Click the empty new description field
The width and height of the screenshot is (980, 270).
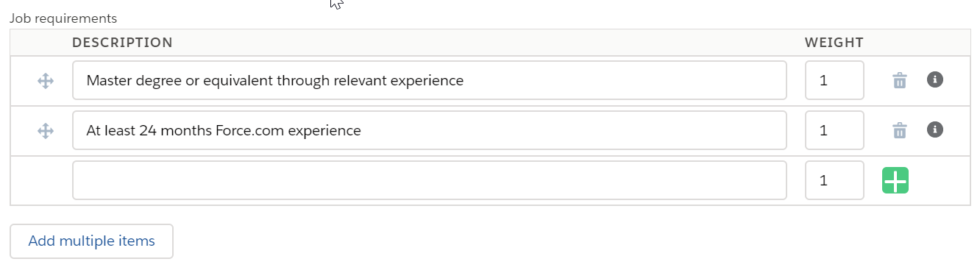(x=430, y=180)
